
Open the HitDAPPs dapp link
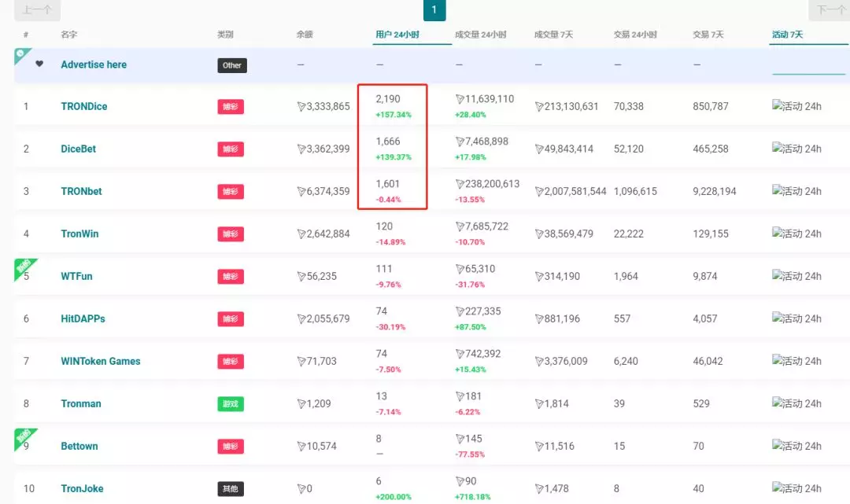(x=83, y=318)
